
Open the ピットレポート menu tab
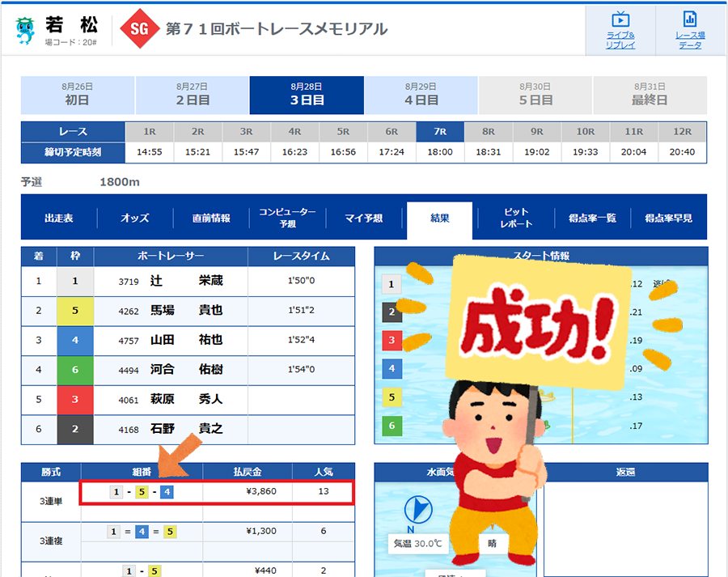[x=516, y=218]
